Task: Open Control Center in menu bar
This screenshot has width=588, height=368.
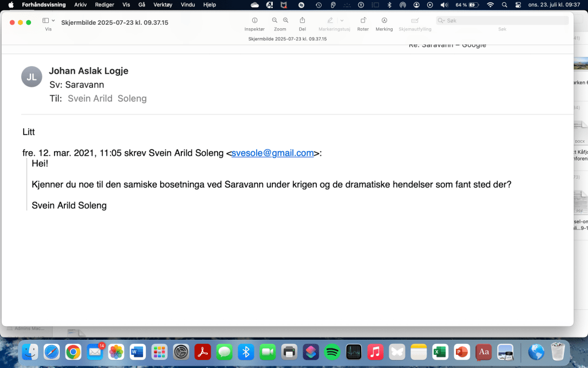Action: tap(518, 5)
